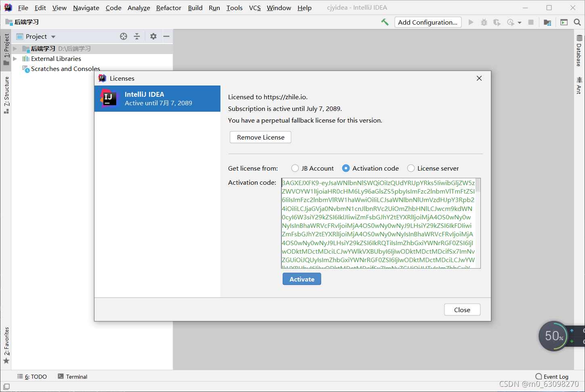The height and width of the screenshot is (392, 585).
Task: Click the Run arrow in toolbar
Action: click(x=471, y=22)
